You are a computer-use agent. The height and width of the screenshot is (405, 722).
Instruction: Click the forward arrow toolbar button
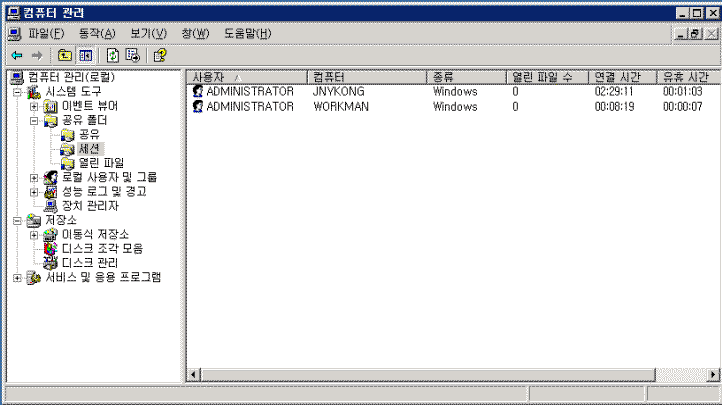pos(37,56)
